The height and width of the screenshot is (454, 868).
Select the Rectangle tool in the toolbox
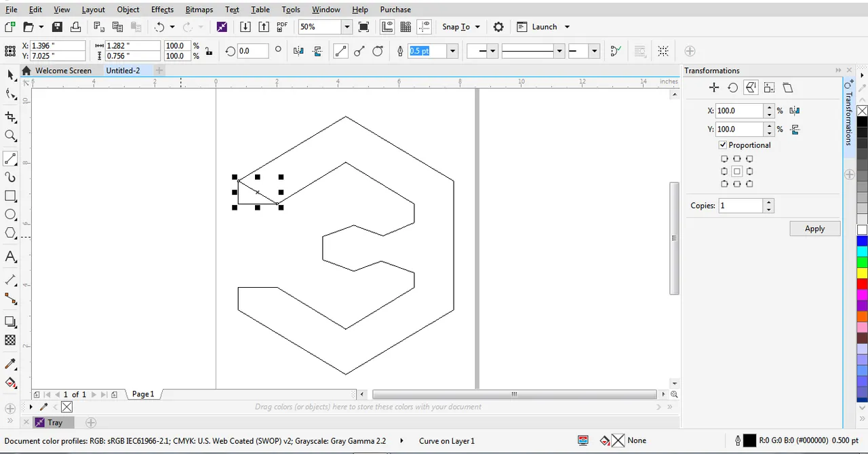click(10, 196)
